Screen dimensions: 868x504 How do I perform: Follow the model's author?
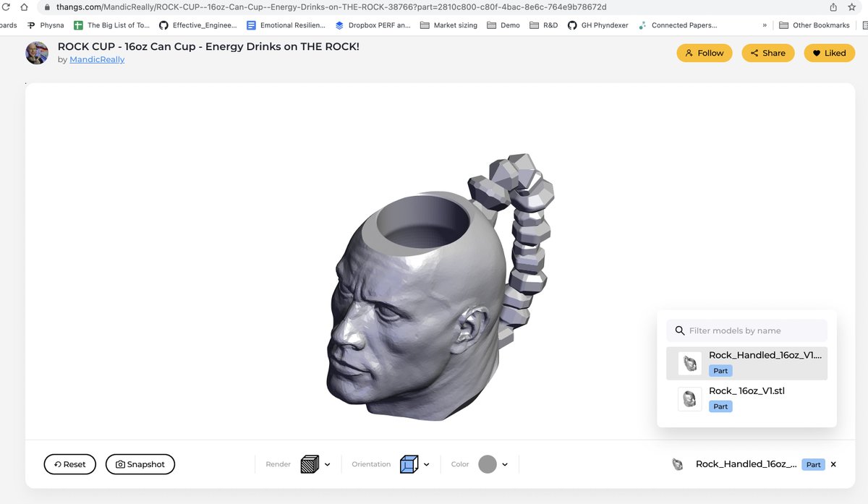705,53
